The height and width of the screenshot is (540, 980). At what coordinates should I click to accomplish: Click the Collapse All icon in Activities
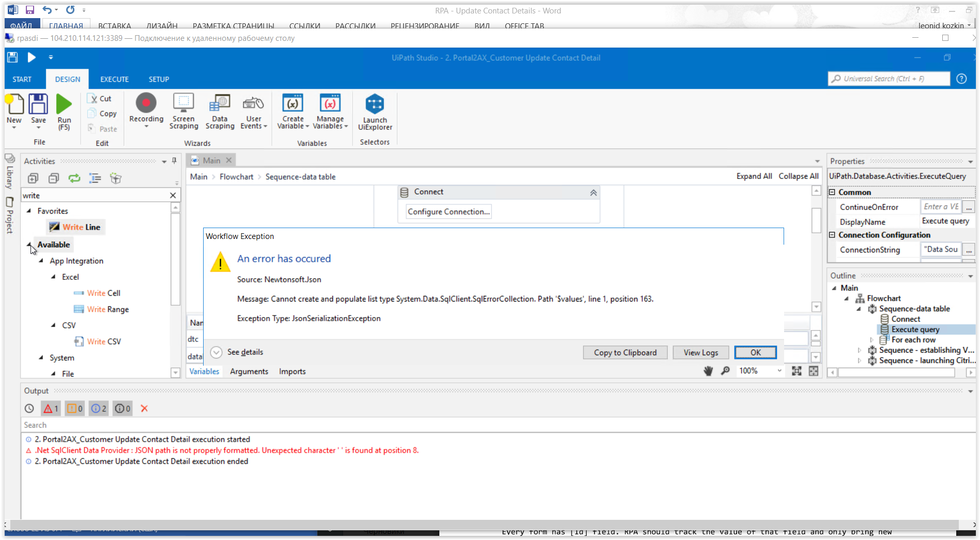coord(54,178)
